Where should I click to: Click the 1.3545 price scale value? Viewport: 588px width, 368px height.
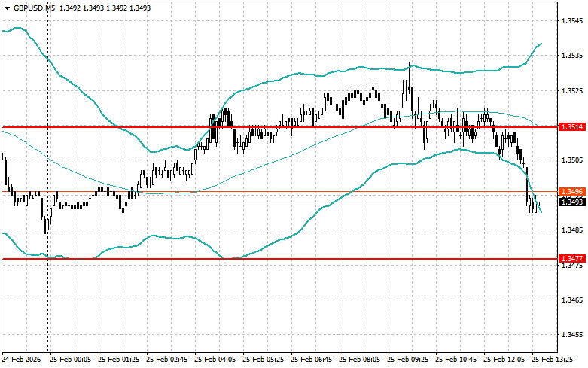(572, 20)
